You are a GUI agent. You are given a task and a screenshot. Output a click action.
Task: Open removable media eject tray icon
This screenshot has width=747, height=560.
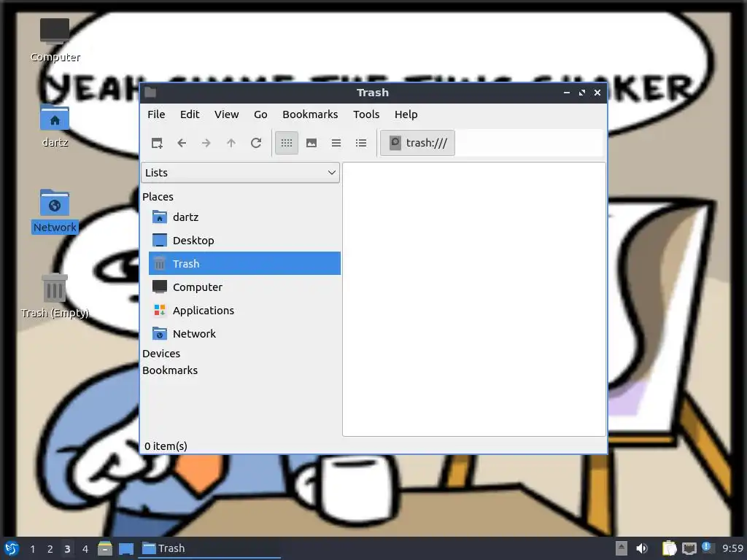point(621,548)
